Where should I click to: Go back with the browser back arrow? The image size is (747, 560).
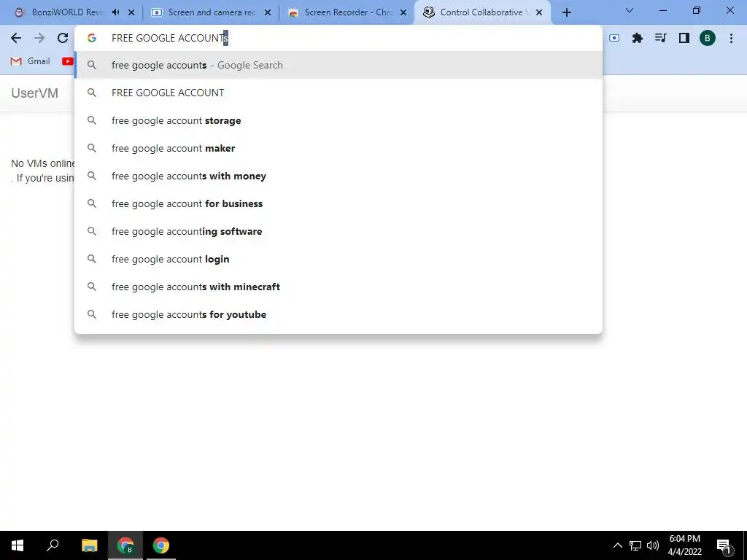[x=16, y=38]
